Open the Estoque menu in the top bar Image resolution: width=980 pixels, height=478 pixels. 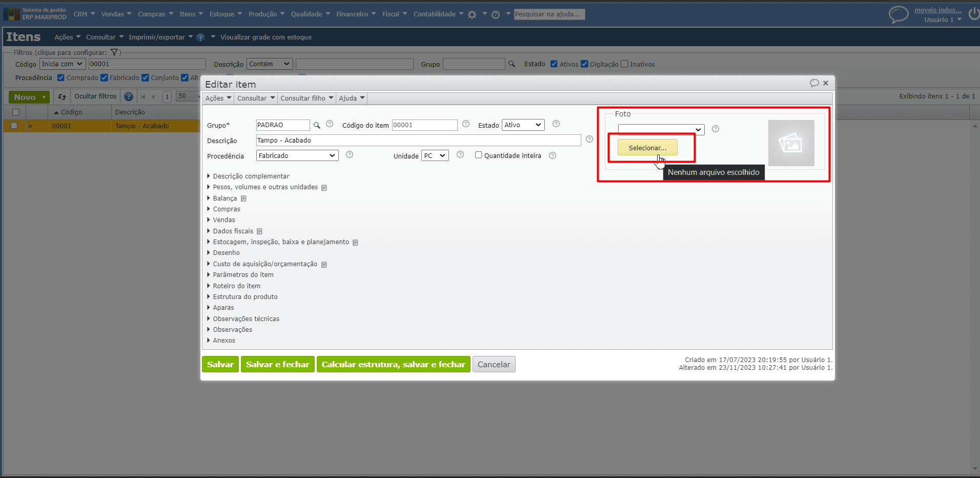coord(226,14)
